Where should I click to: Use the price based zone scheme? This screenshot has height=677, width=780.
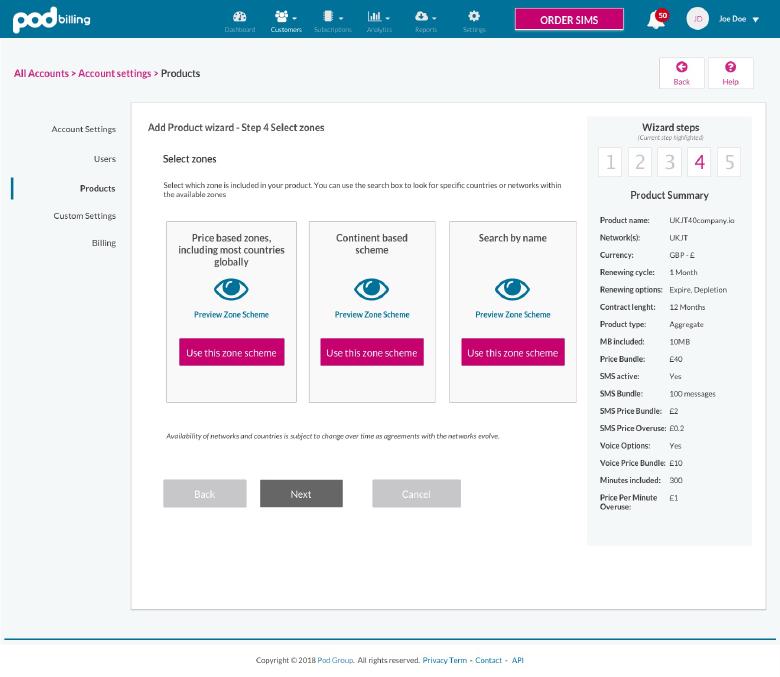click(232, 352)
